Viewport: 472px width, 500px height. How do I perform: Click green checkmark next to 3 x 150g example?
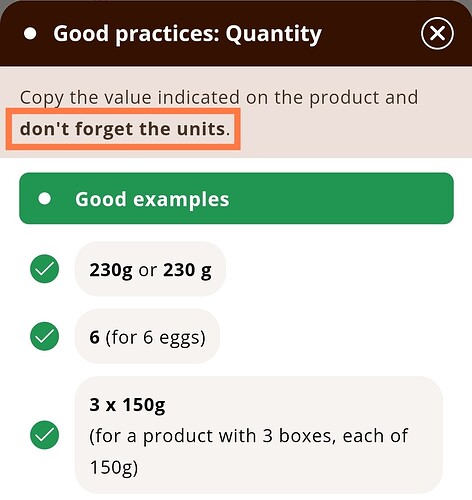coord(45,435)
